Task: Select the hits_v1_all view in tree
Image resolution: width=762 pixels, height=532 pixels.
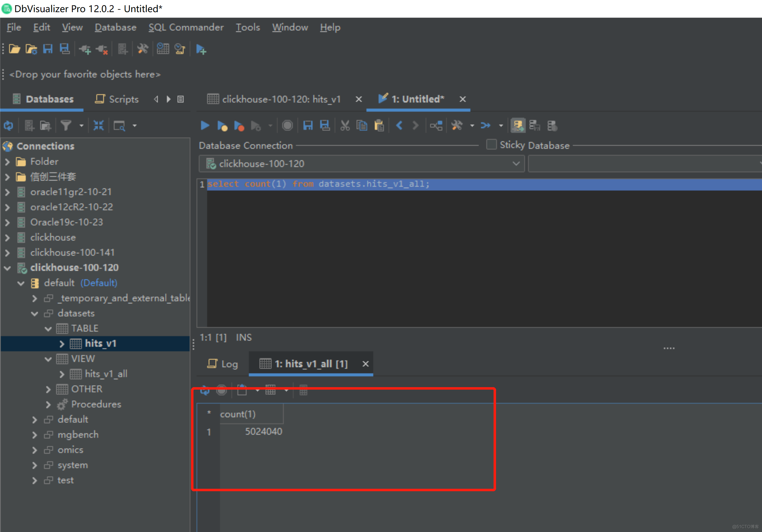Action: pos(106,374)
